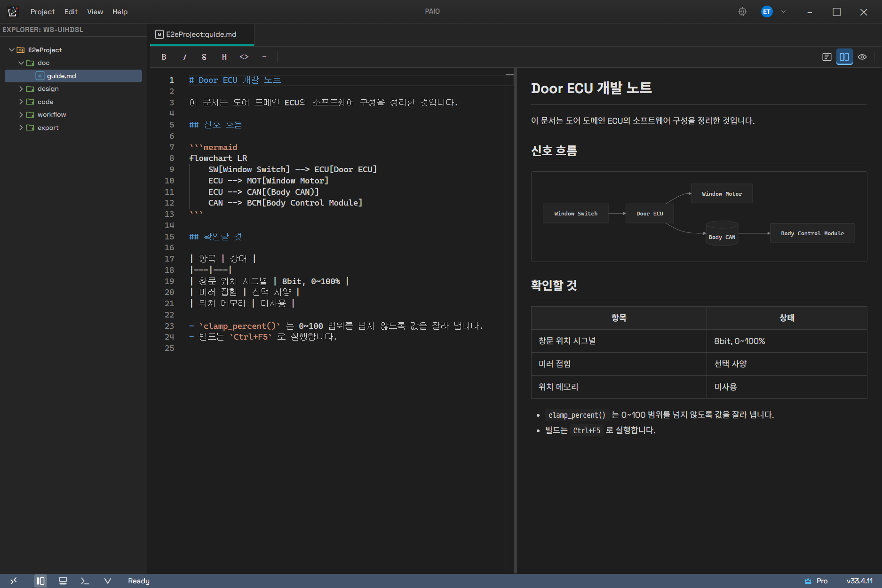
Task: Click the PAIO app logo icon
Action: pyautogui.click(x=13, y=11)
